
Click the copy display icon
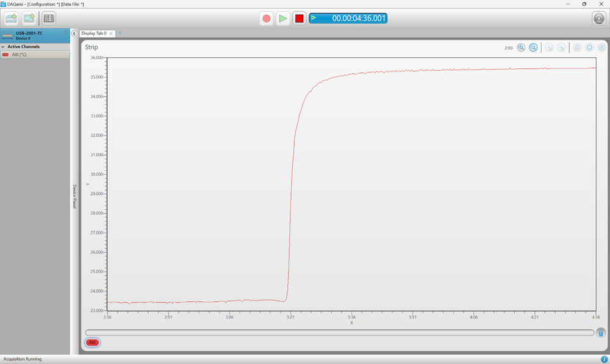[577, 48]
